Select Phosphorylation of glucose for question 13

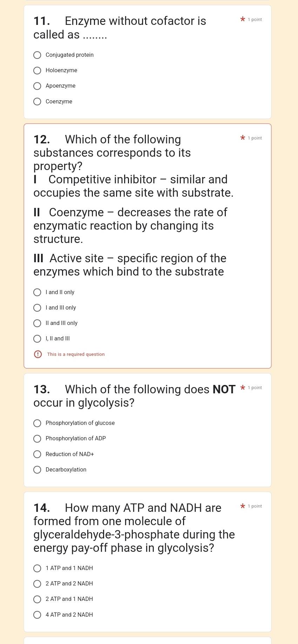point(37,423)
